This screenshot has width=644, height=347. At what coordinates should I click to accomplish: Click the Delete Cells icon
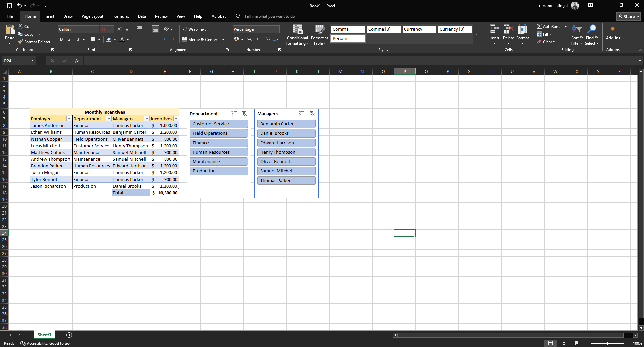pos(508,29)
